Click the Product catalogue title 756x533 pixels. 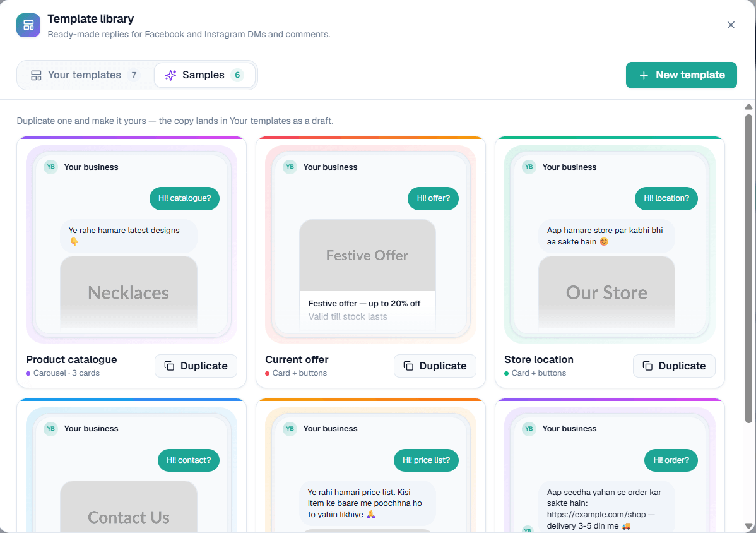coord(71,359)
